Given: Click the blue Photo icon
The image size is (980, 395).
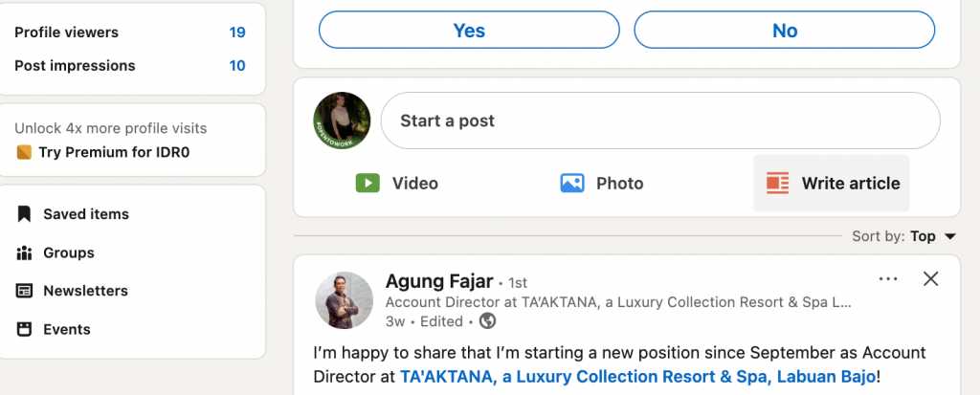Looking at the screenshot, I should [x=572, y=183].
